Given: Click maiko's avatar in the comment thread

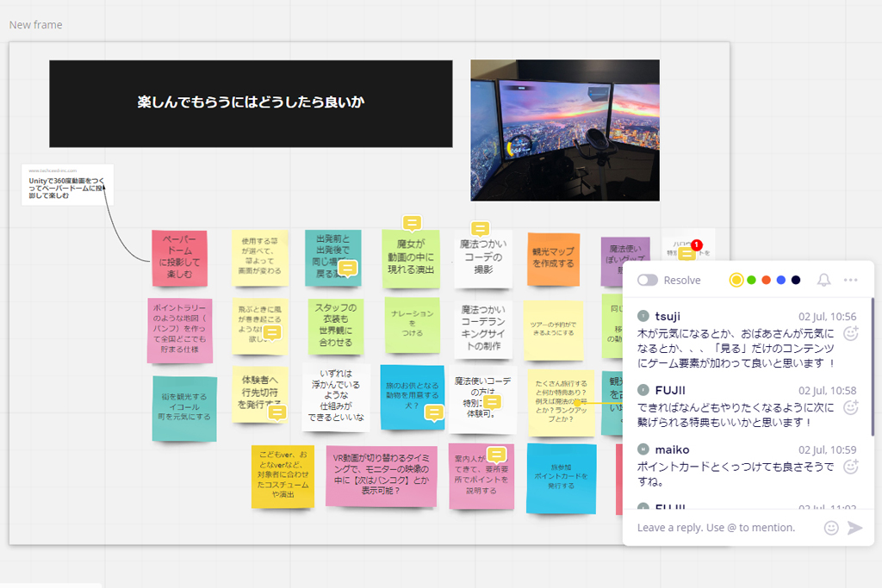Looking at the screenshot, I should [643, 449].
